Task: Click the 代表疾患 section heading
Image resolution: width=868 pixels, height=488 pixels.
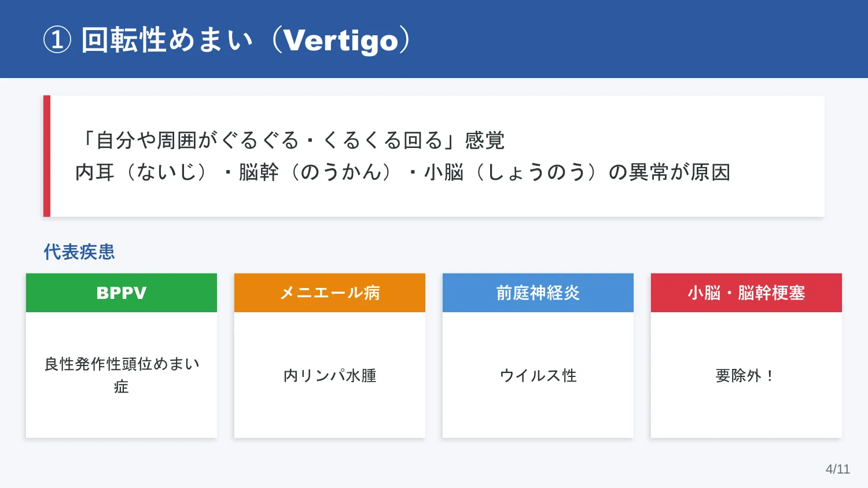Action: (79, 252)
